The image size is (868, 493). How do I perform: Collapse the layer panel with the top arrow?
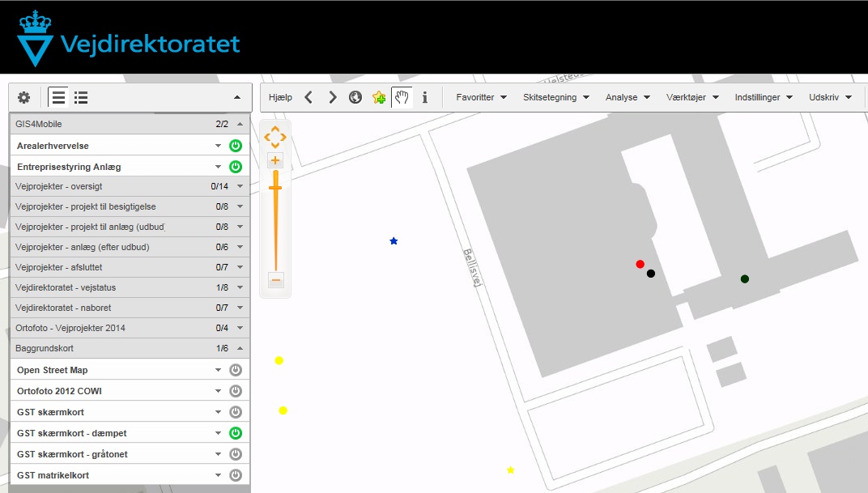point(237,97)
